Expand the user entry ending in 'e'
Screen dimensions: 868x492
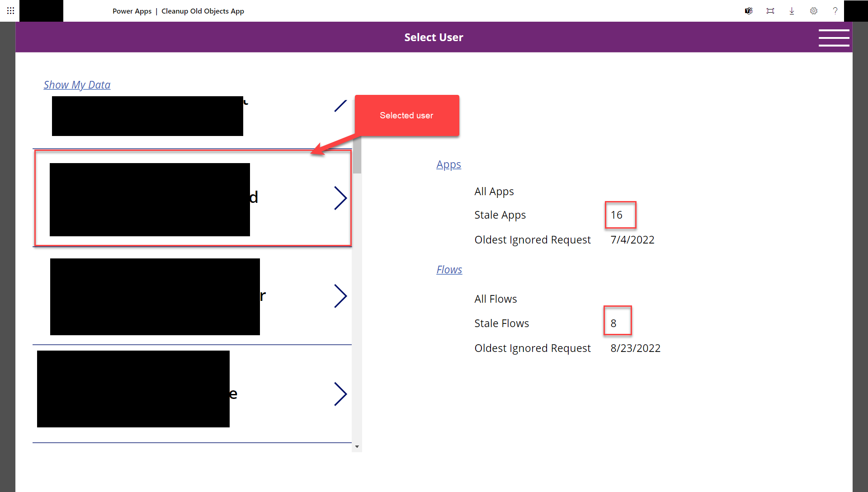[x=340, y=394]
